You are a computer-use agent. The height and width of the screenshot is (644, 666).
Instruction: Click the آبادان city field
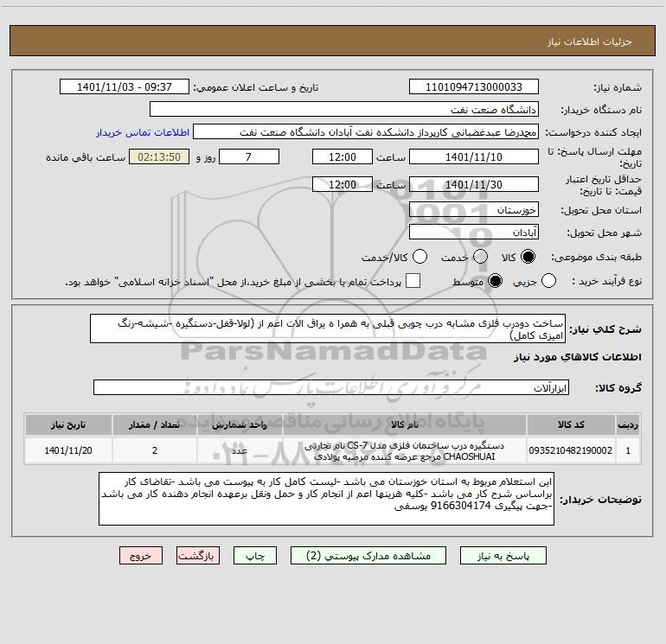[x=474, y=233]
